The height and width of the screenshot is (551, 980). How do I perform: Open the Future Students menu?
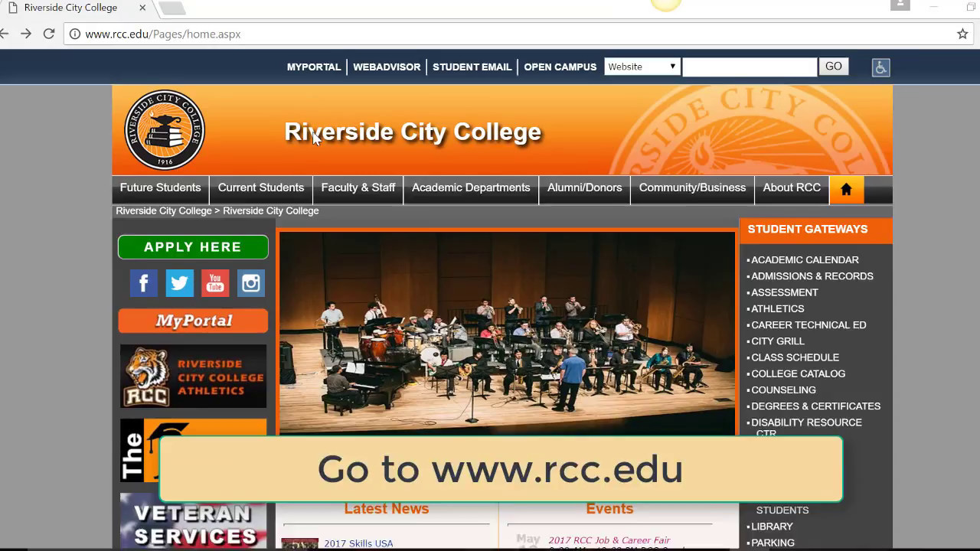[161, 188]
